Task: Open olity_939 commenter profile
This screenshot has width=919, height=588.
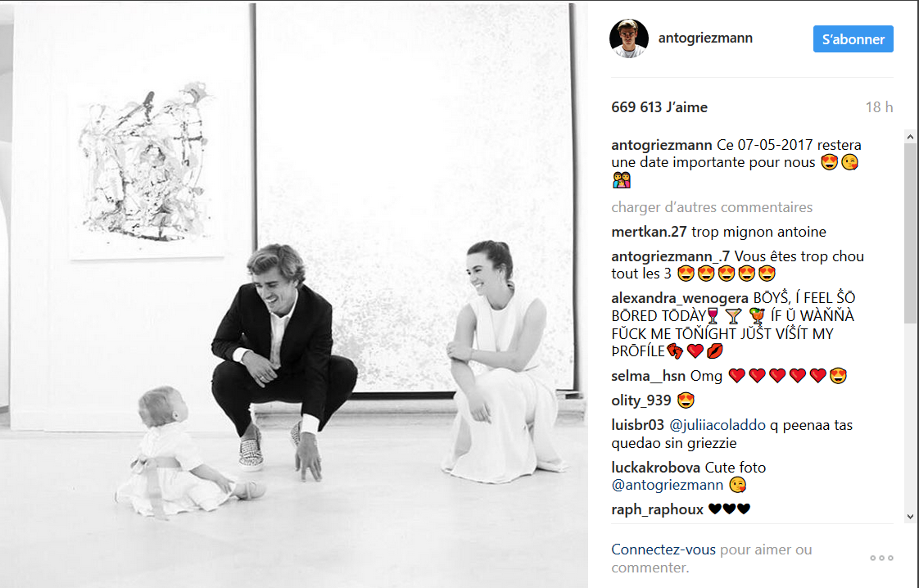Action: point(641,401)
